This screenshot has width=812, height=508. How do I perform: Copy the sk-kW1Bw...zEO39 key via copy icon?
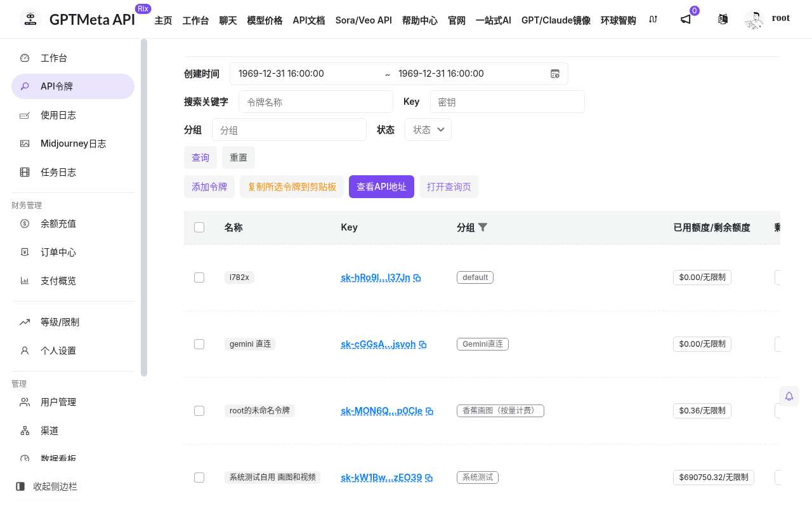pyautogui.click(x=429, y=478)
